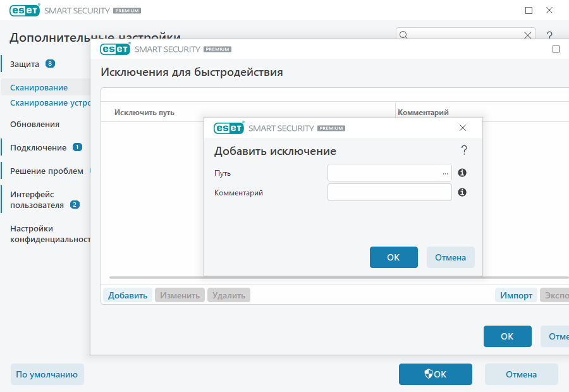Image resolution: width=569 pixels, height=392 pixels.
Task: Click badge 8 next to Защита
Action: tap(50, 64)
